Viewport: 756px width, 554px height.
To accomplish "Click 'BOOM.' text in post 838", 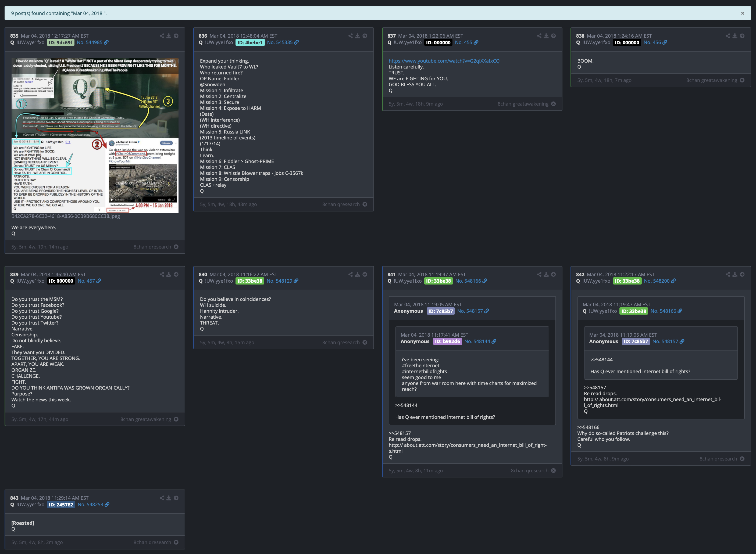I will coord(585,61).
